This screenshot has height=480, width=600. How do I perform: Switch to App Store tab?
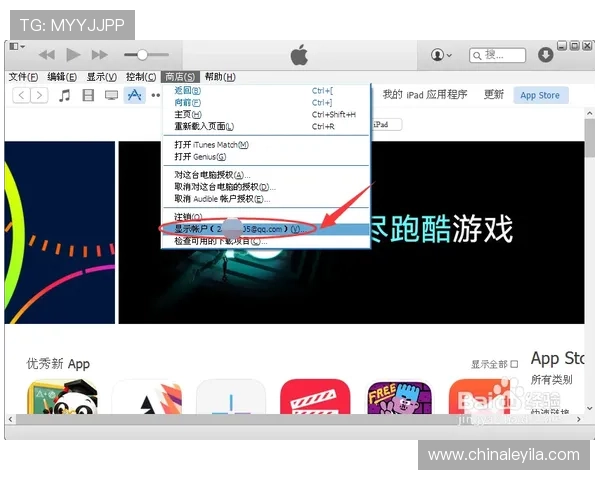point(540,95)
